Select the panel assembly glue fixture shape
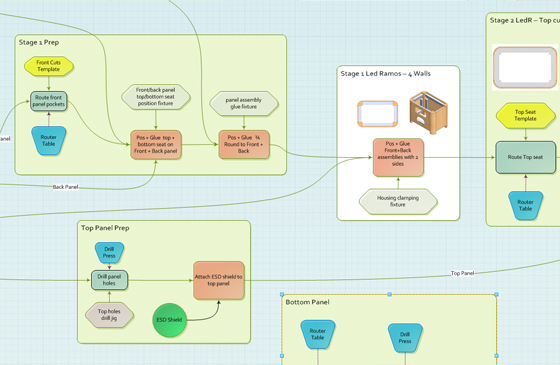Screen dimensions: 560x365 244,104
